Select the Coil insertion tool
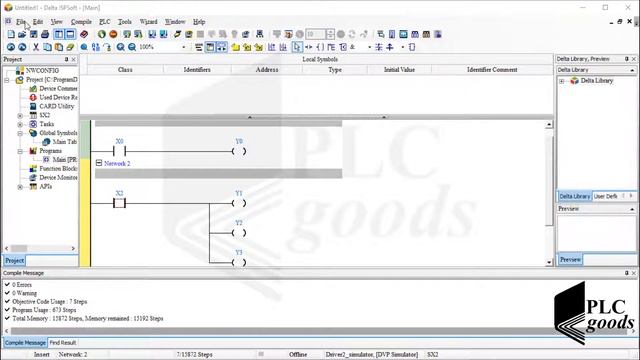The width and height of the screenshot is (640, 360). [320, 47]
